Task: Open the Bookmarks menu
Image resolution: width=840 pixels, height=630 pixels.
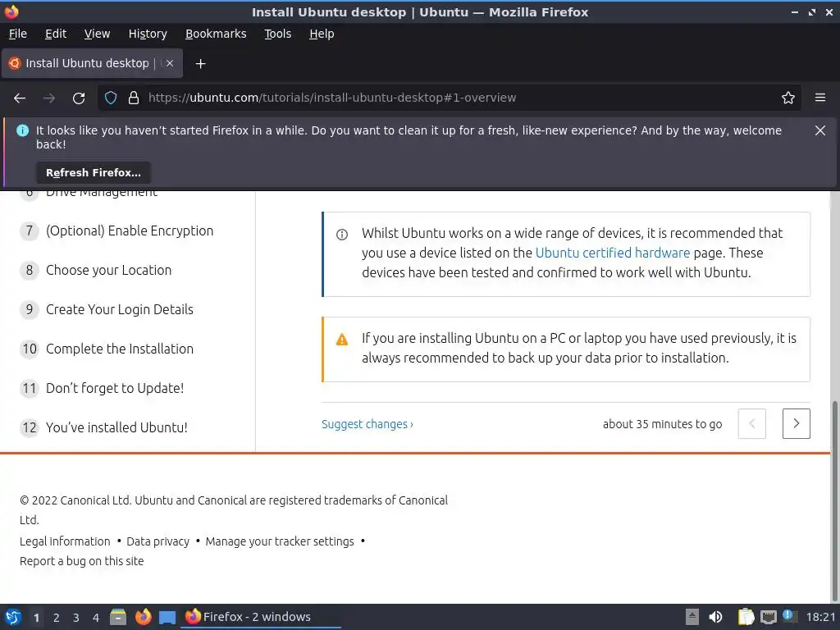Action: click(x=216, y=34)
